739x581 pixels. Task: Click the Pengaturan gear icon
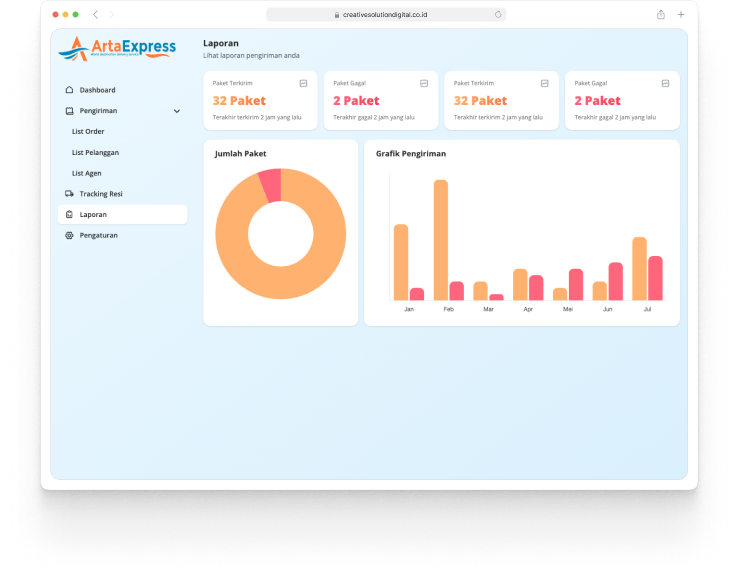tap(69, 236)
